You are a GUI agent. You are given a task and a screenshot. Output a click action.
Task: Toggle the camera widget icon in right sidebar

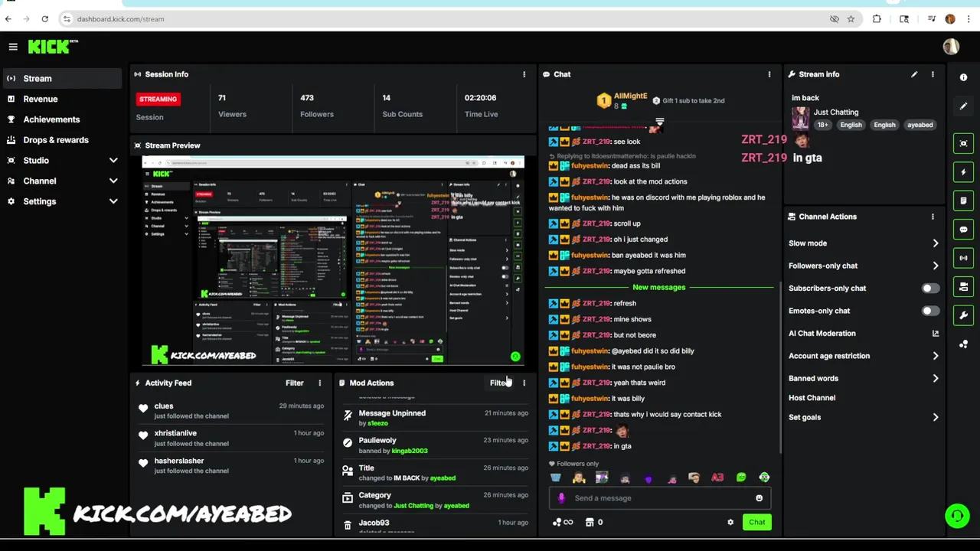click(963, 286)
